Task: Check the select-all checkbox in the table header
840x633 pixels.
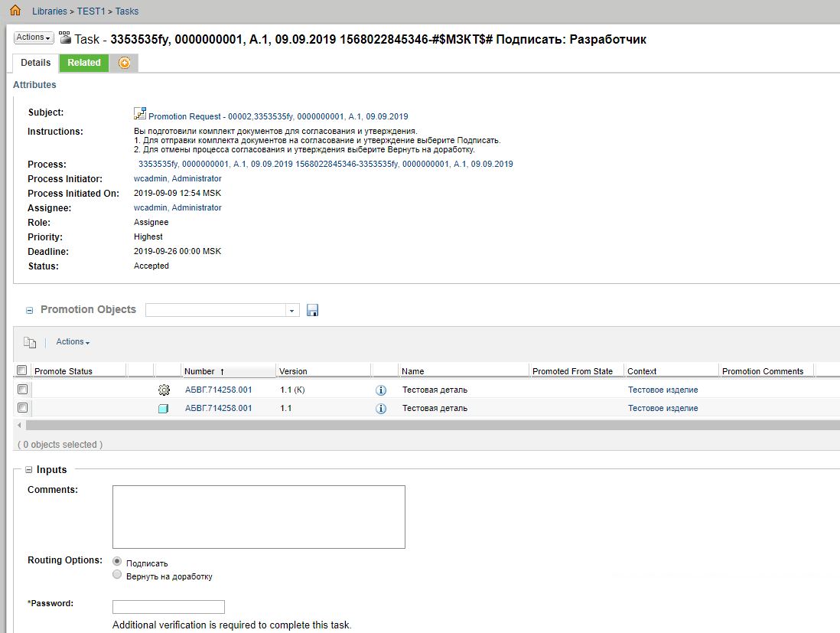Action: (22, 368)
